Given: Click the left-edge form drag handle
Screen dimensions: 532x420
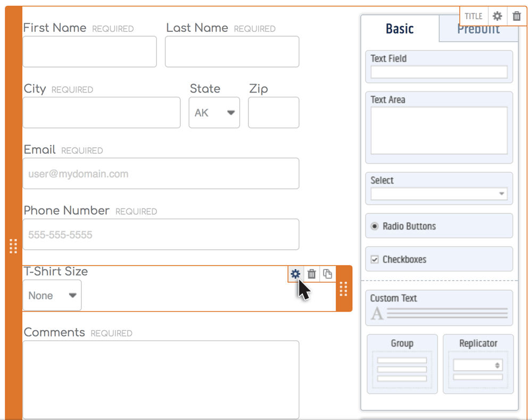Looking at the screenshot, I should click(x=13, y=246).
